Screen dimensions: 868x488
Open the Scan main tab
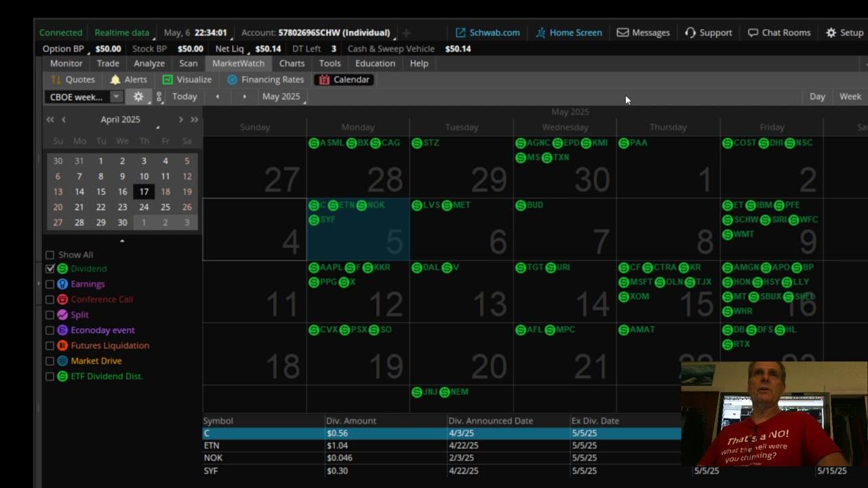tap(189, 64)
